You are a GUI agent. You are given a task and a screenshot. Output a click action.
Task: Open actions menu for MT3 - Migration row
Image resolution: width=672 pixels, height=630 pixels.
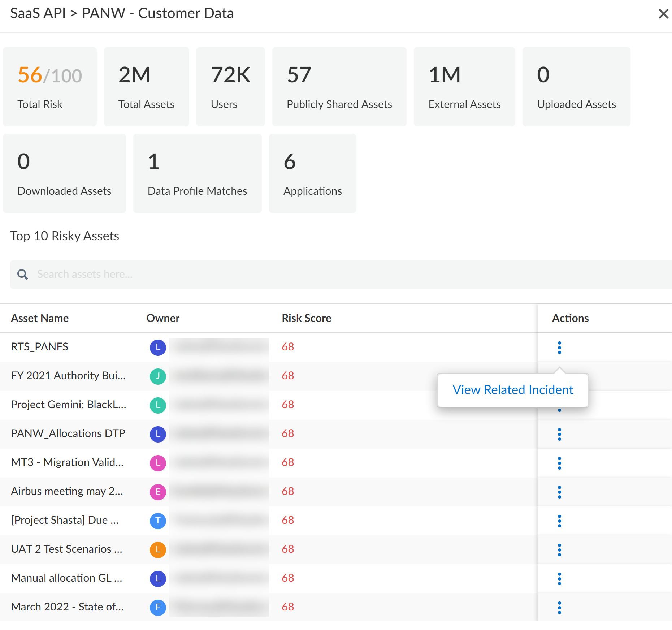click(x=559, y=463)
